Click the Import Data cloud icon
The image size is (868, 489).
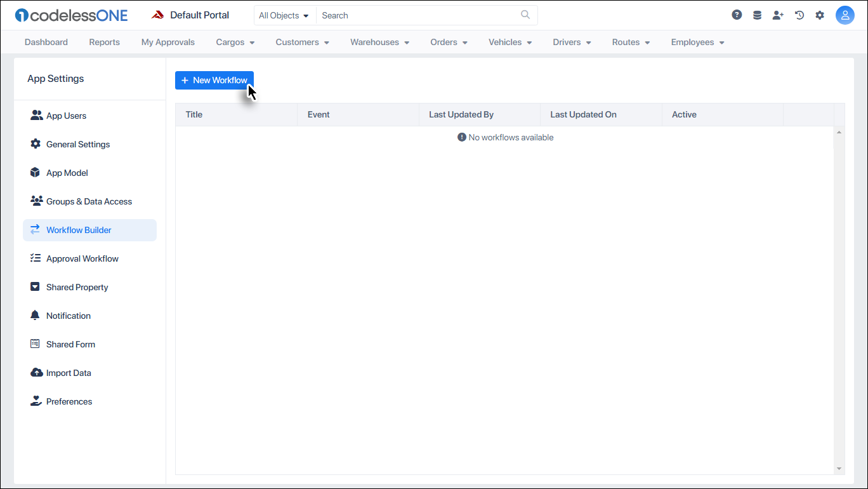click(36, 373)
